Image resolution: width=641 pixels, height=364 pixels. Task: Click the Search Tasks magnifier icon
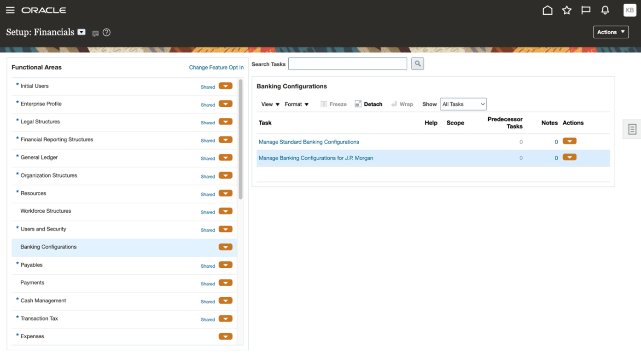(417, 64)
